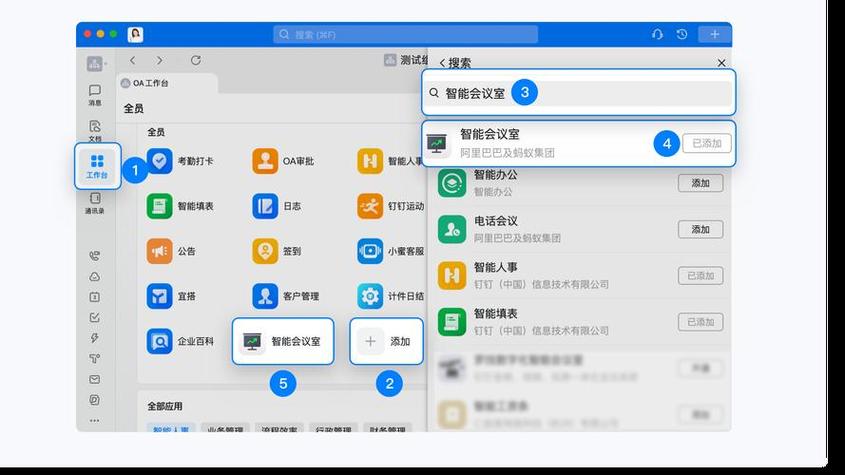The width and height of the screenshot is (845, 475).
Task: Expand the organization switcher at sidebar top
Action: pyautogui.click(x=96, y=64)
